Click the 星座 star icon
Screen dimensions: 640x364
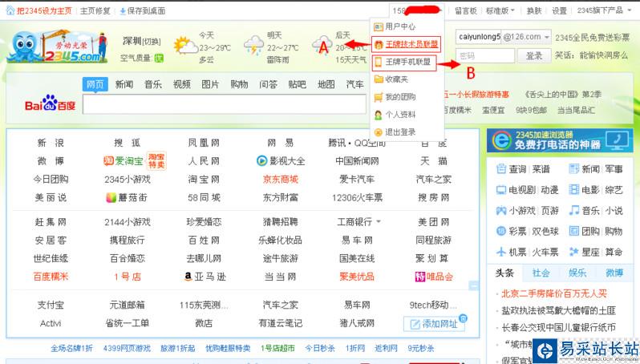pos(574,252)
